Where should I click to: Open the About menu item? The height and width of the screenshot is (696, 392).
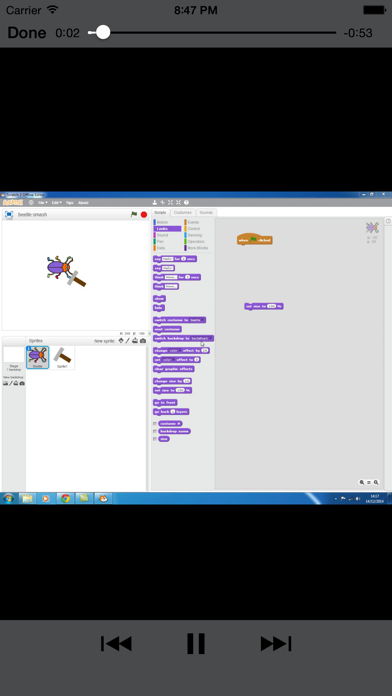pos(83,202)
